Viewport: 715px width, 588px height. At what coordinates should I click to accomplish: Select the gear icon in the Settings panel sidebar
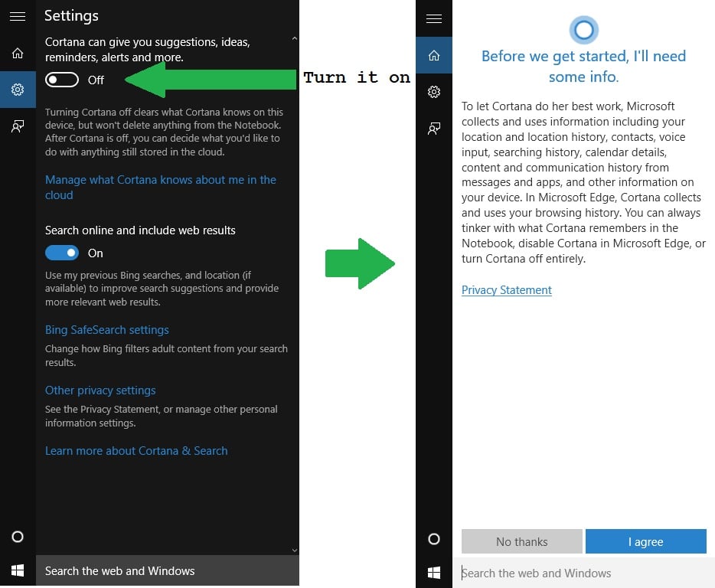coord(18,90)
